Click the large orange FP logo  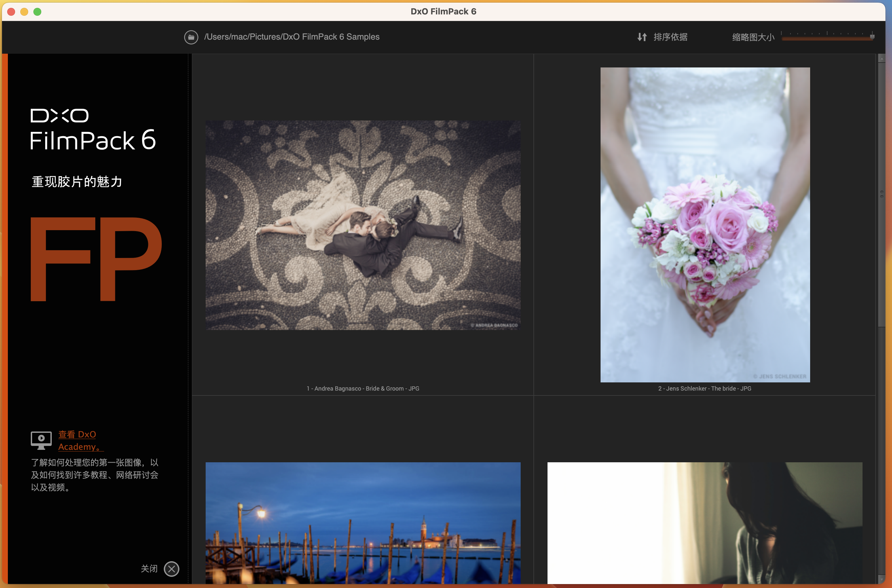coord(96,259)
